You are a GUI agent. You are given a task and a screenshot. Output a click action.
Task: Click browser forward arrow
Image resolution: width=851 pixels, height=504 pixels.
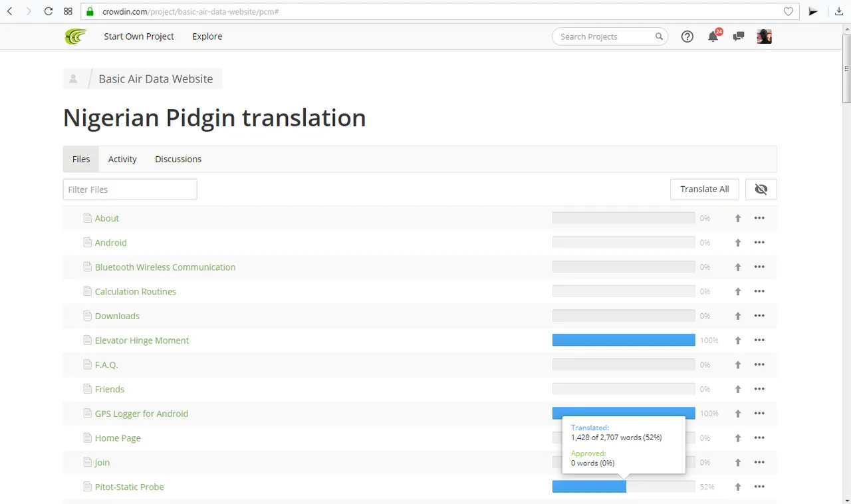point(29,11)
